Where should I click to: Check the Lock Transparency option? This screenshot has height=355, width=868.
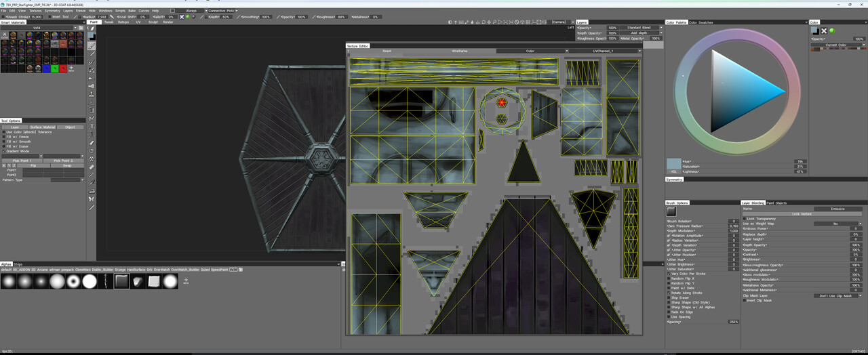click(x=744, y=219)
